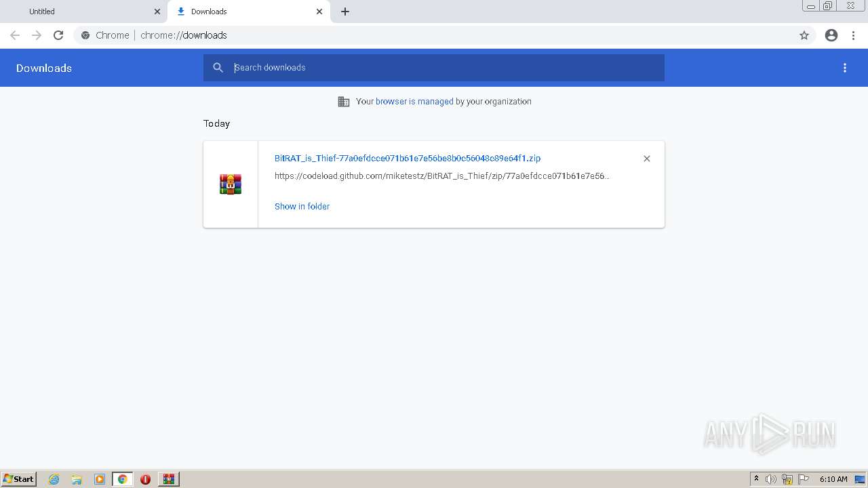Open the 'browser is managed' link

point(414,102)
